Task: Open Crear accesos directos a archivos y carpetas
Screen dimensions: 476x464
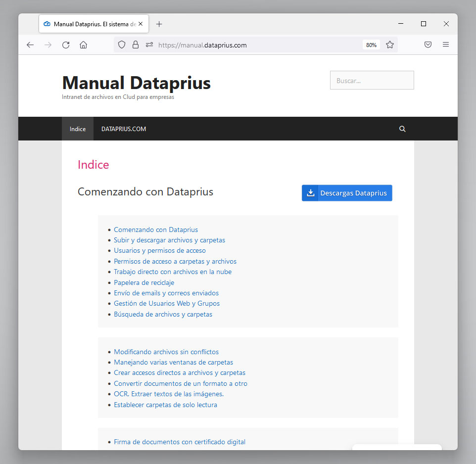Action: pyautogui.click(x=180, y=372)
